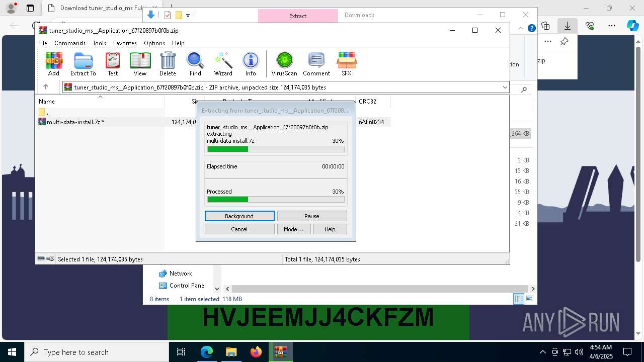Open downloads panel more options
644x362 pixels.
pyautogui.click(x=548, y=42)
